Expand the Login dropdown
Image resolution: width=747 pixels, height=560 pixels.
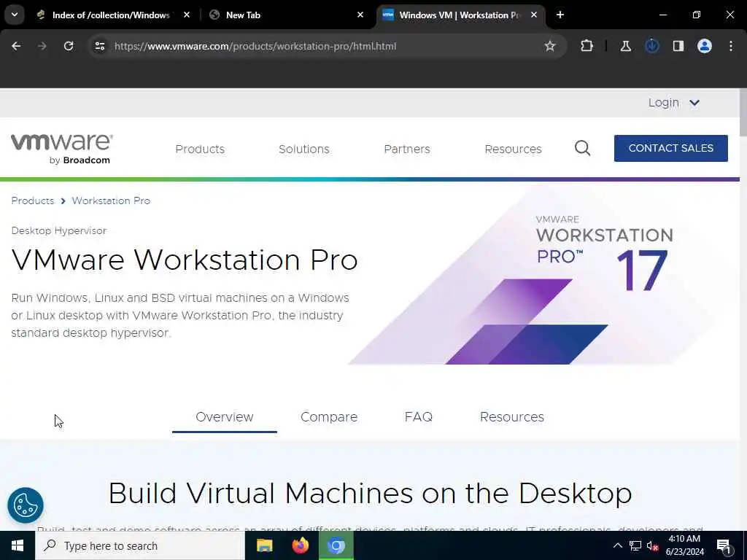tap(673, 103)
